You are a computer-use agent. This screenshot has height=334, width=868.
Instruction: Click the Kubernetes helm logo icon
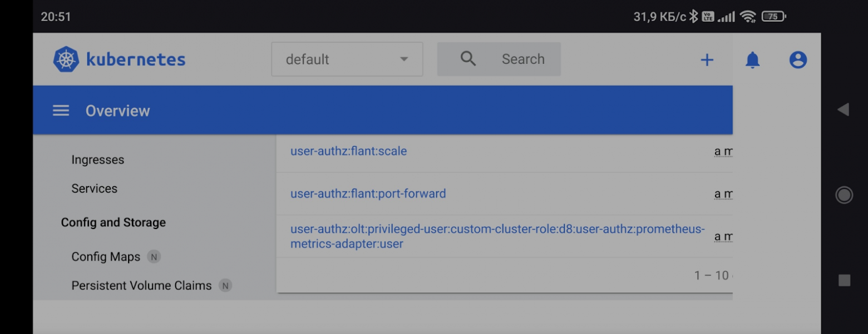coord(66,59)
